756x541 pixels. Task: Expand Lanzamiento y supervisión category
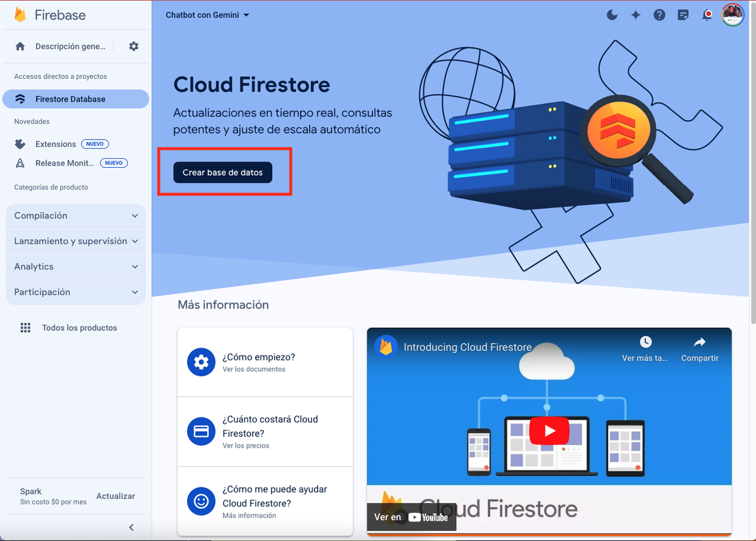[x=76, y=241]
